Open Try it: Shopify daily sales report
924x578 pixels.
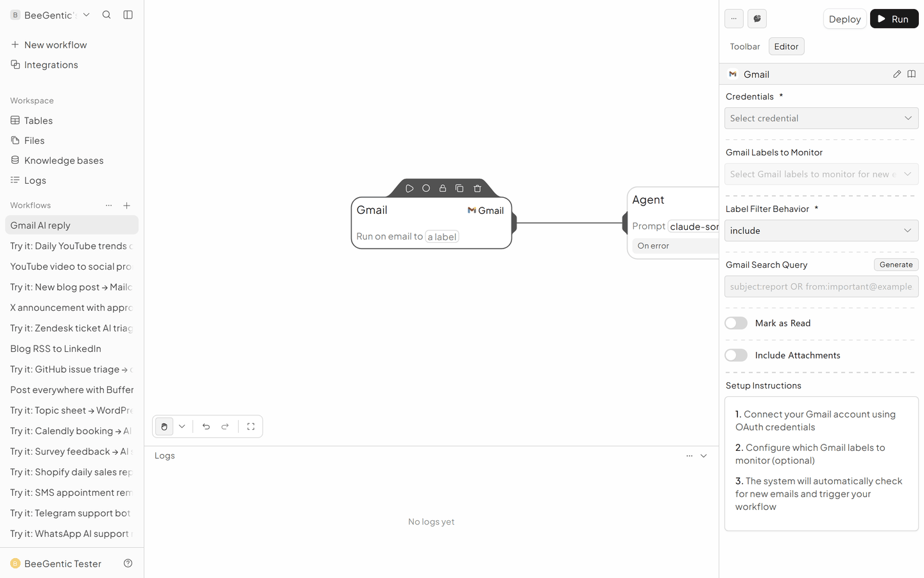click(x=72, y=472)
